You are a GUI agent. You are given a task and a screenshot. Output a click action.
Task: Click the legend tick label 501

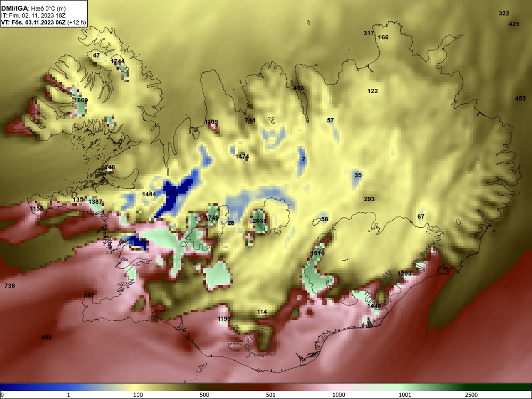point(270,395)
